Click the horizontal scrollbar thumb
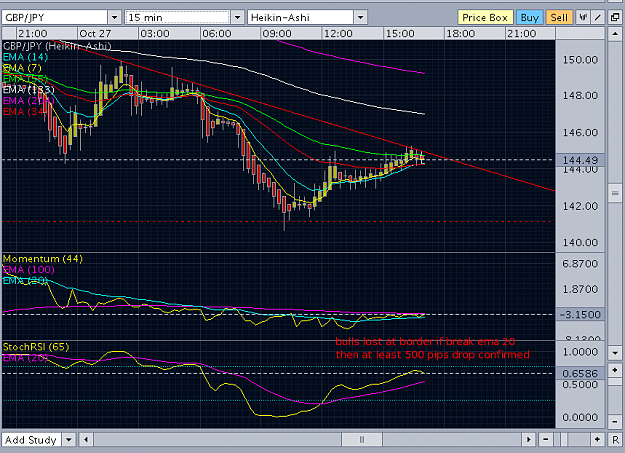This screenshot has height=453, width=625. 362,440
